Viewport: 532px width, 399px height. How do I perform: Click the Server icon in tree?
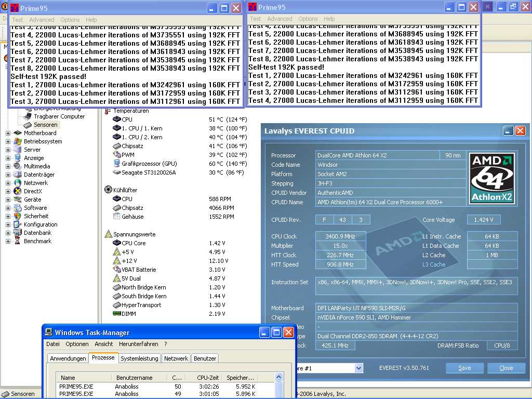click(x=18, y=150)
